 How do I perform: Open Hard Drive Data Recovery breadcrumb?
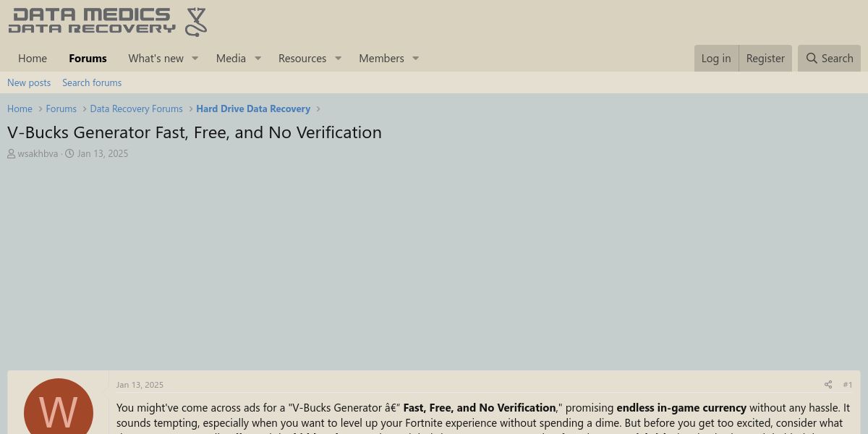(x=253, y=109)
